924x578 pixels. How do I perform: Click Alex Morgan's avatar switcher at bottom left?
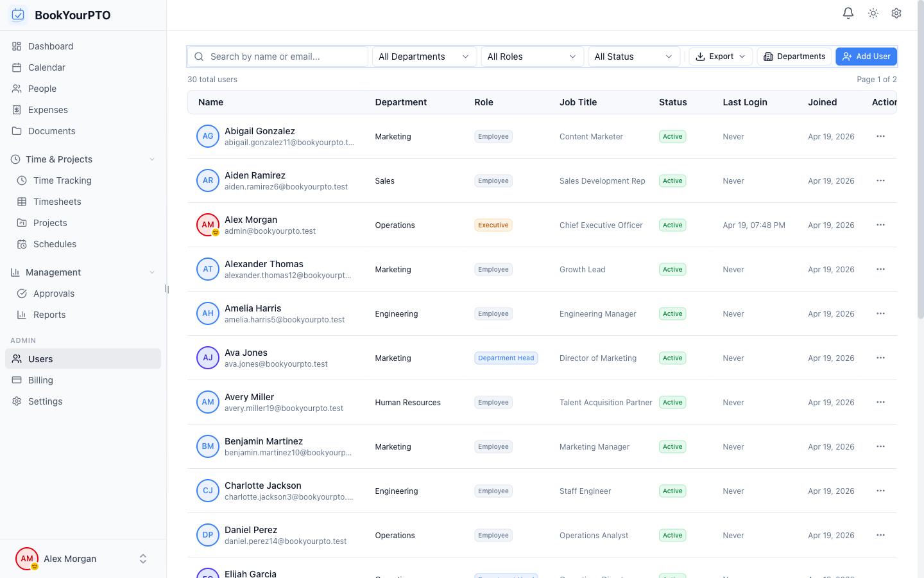click(26, 559)
